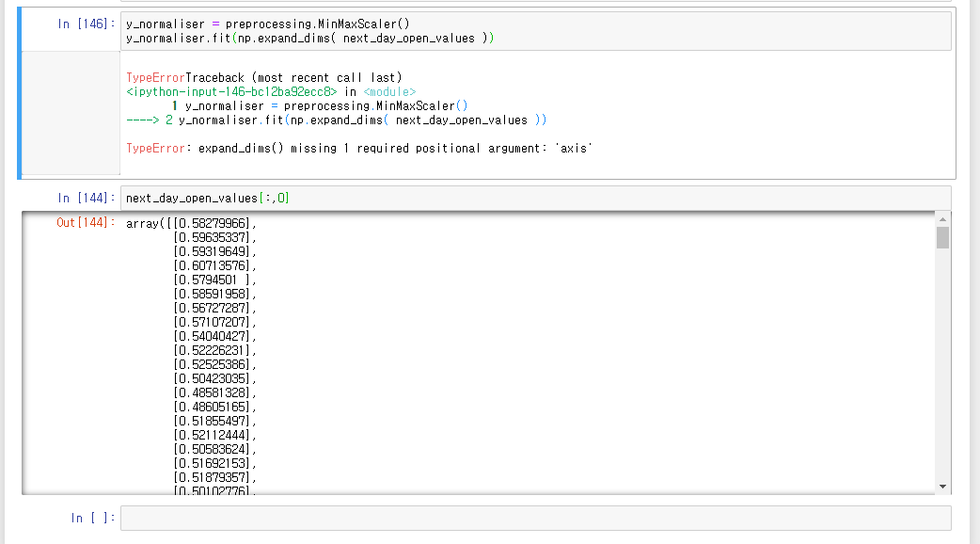Click the In [144] code input cell
980x544 pixels.
[536, 199]
